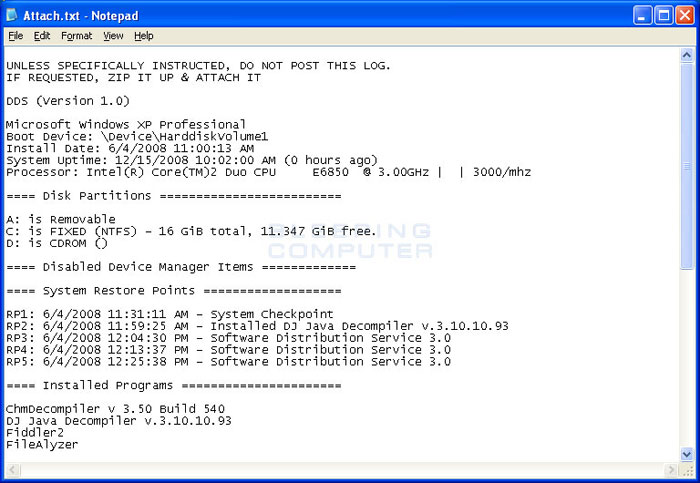This screenshot has height=483, width=700.
Task: Open the File menu
Action: coord(16,36)
